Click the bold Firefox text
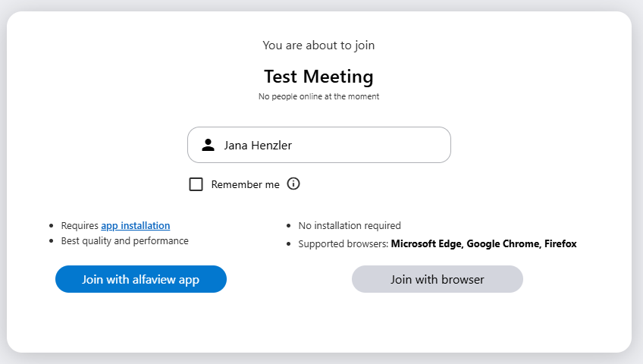The image size is (643, 364). [560, 244]
